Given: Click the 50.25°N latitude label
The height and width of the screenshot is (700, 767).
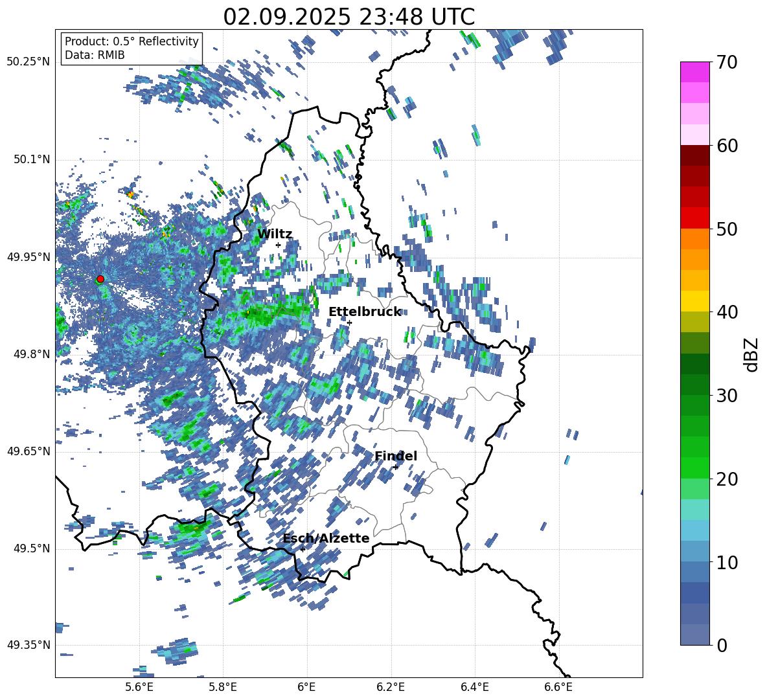Looking at the screenshot, I should 29,62.
